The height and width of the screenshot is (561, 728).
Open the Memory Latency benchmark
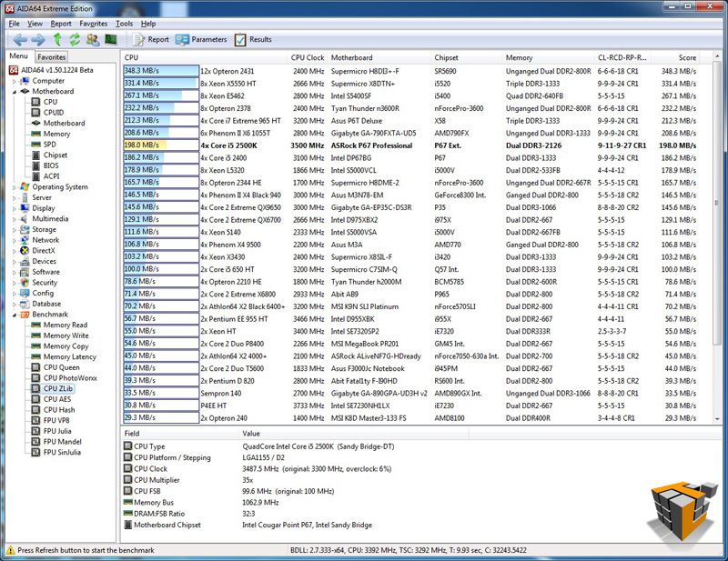click(x=70, y=356)
